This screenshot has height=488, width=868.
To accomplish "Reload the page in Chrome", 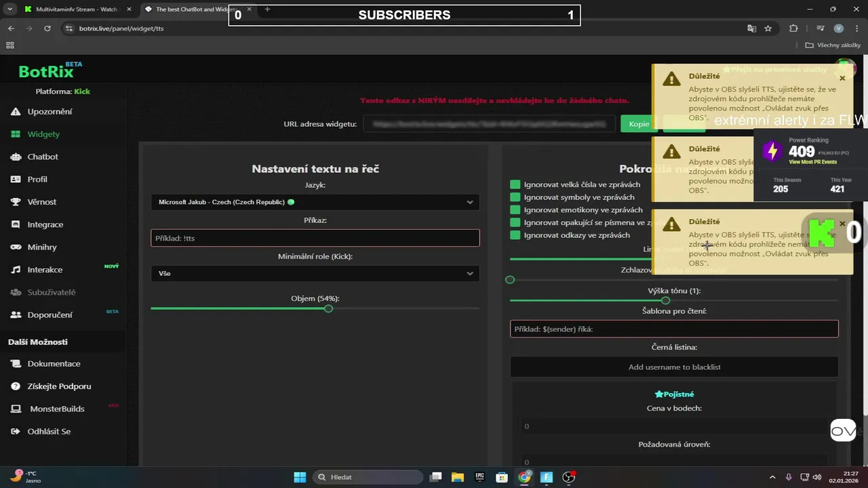I will point(47,28).
